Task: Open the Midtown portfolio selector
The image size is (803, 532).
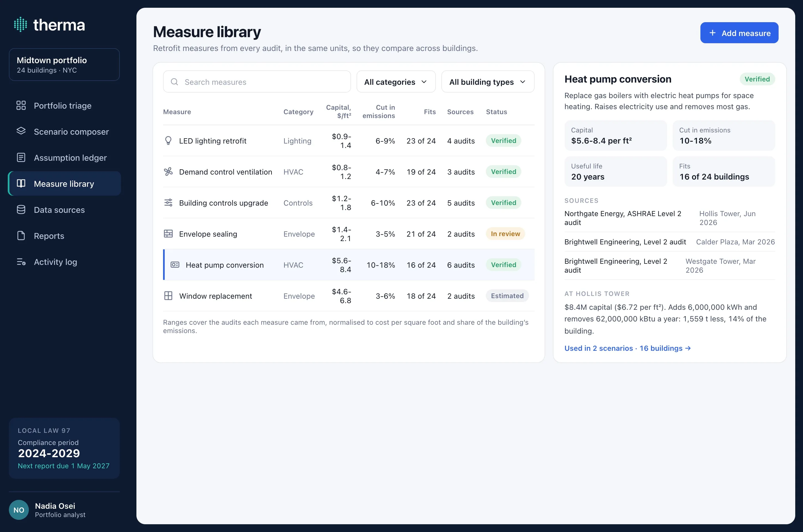Action: [x=64, y=65]
